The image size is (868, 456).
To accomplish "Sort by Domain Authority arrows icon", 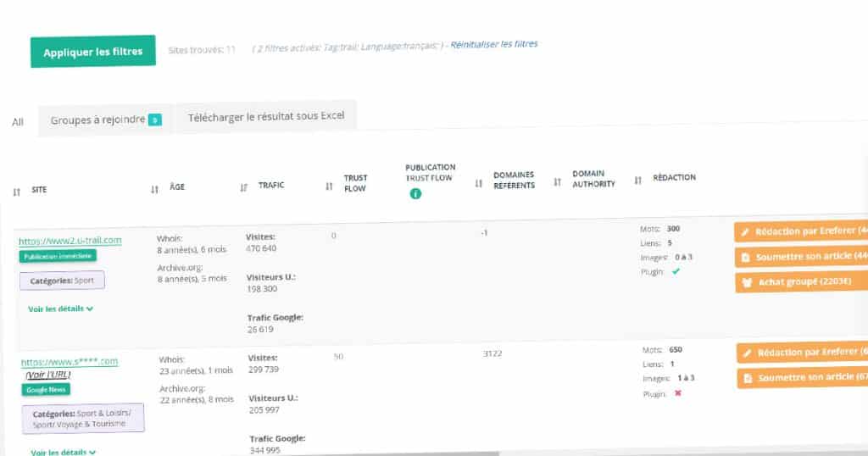I will [x=557, y=182].
